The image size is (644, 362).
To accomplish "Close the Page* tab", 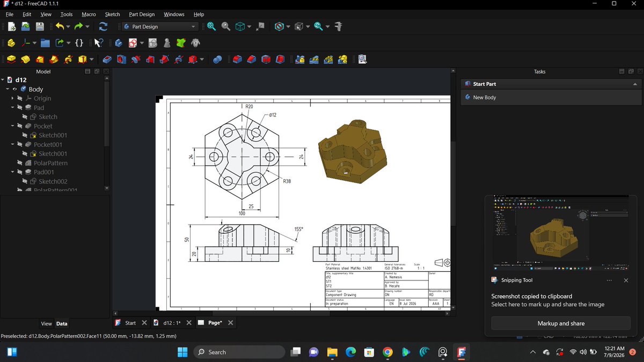I will pyautogui.click(x=230, y=323).
